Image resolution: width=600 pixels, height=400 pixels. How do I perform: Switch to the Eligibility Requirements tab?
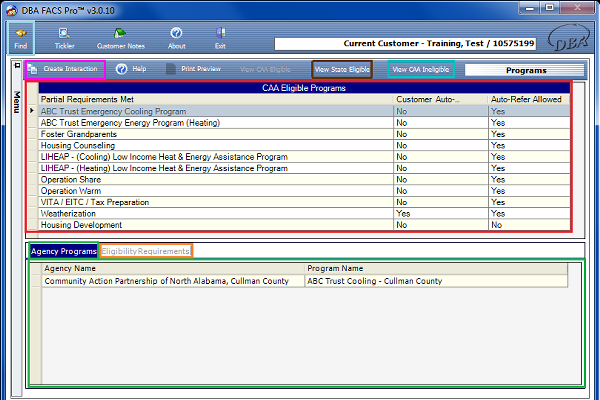146,251
